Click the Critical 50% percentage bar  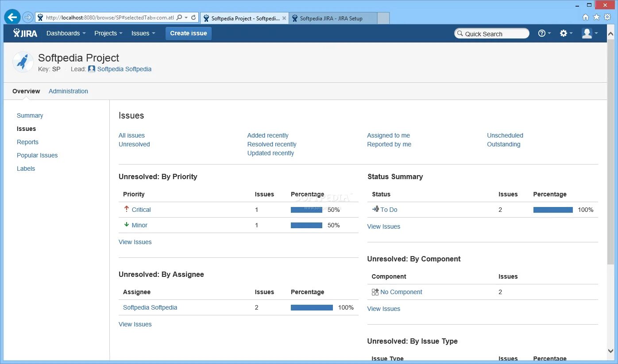(306, 210)
